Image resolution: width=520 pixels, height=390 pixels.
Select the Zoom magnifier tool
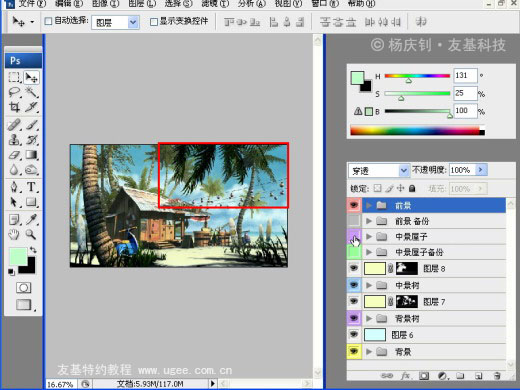[x=31, y=235]
